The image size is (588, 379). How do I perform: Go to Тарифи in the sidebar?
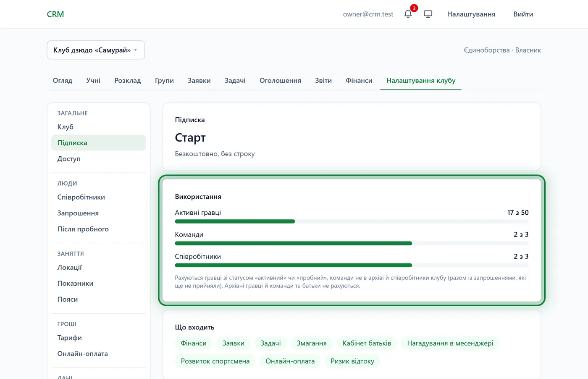99,338
